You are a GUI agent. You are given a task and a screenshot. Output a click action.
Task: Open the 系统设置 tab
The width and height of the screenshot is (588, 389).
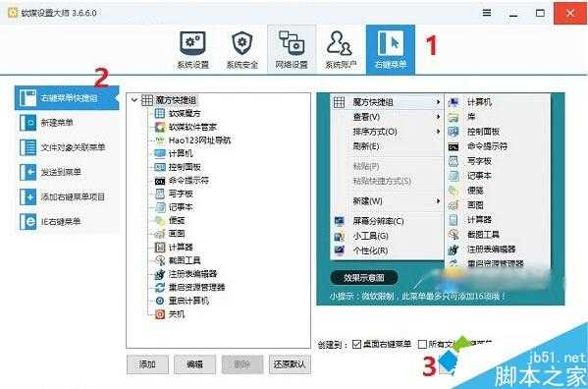point(192,49)
